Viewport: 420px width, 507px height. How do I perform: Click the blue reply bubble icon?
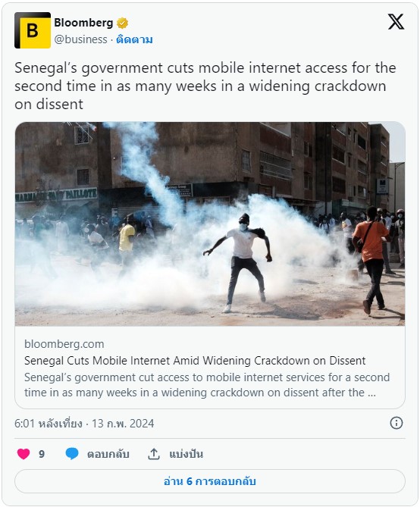(x=72, y=454)
